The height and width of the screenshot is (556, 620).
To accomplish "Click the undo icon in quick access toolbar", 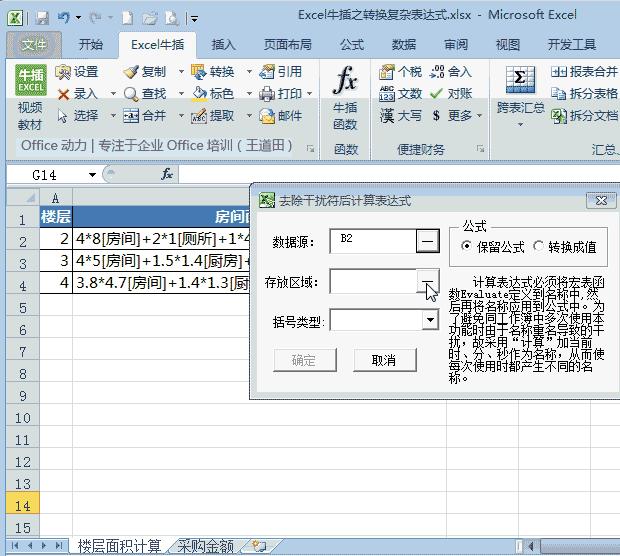I will coord(63,17).
